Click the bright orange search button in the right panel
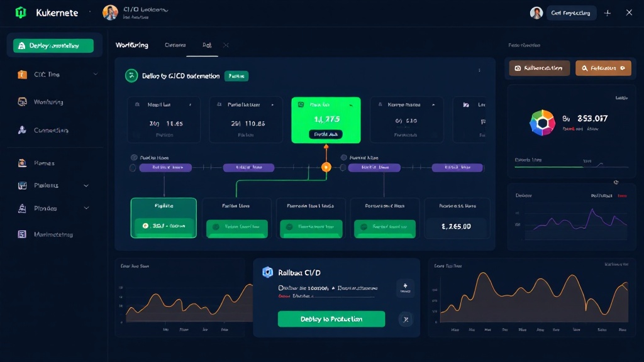The width and height of the screenshot is (644, 362). coord(603,68)
